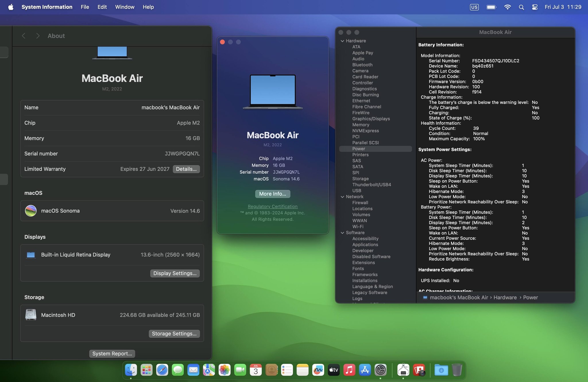This screenshot has width=588, height=382.
Task: Open Music app in the Dock
Action: [x=349, y=370]
